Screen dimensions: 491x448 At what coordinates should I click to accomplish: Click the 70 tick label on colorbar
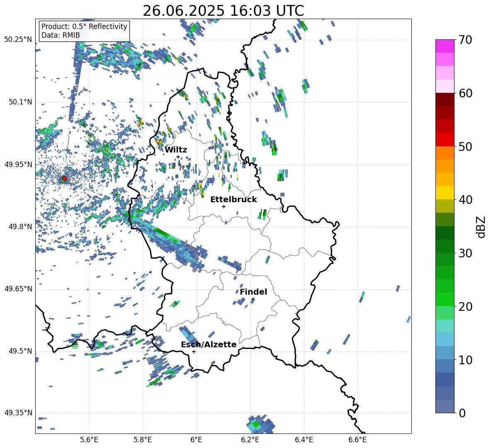click(x=465, y=40)
